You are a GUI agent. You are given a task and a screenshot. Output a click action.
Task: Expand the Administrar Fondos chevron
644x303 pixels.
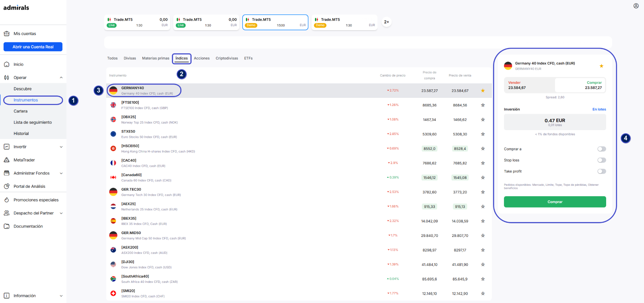tap(61, 173)
